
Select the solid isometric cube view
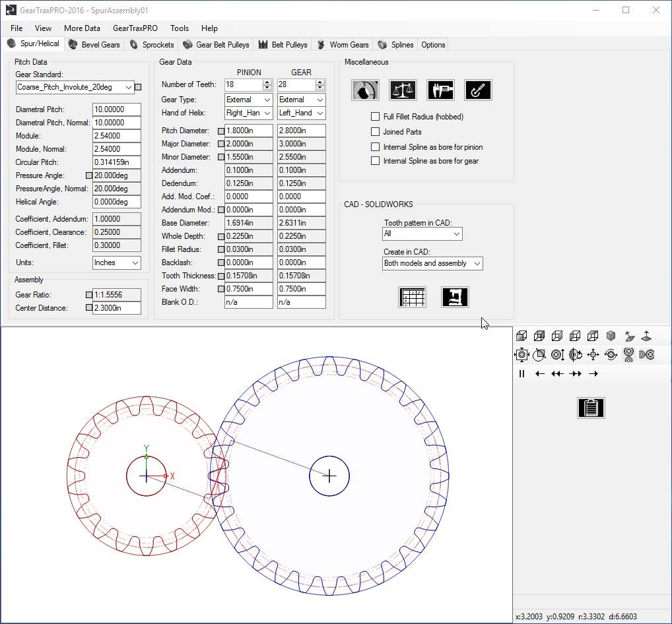point(611,336)
